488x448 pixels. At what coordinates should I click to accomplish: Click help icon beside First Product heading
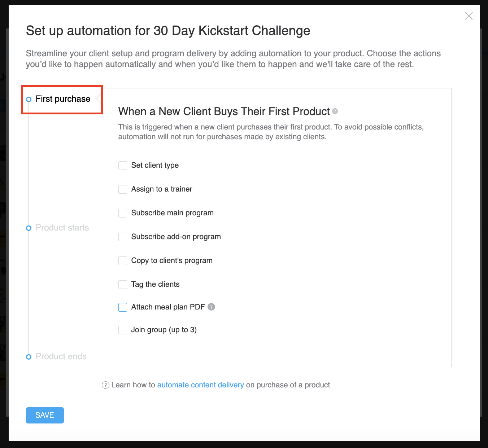click(335, 111)
